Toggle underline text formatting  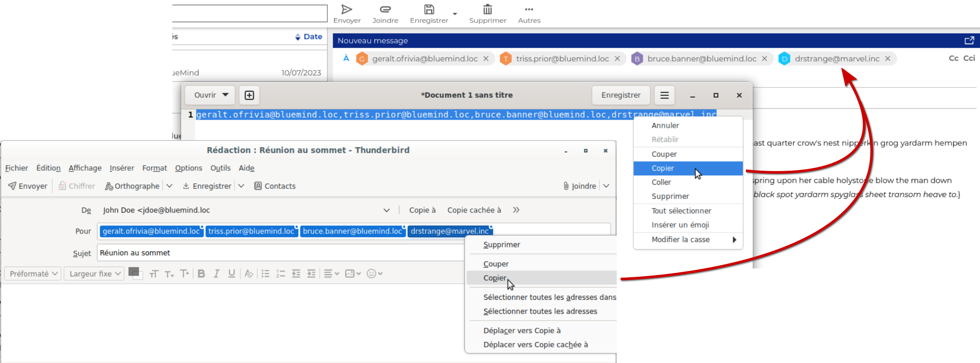click(x=232, y=274)
